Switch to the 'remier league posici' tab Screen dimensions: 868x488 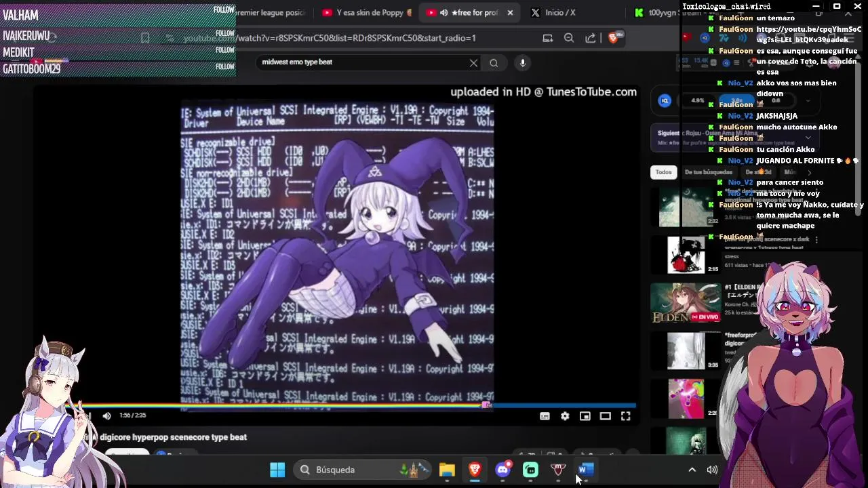tap(271, 12)
